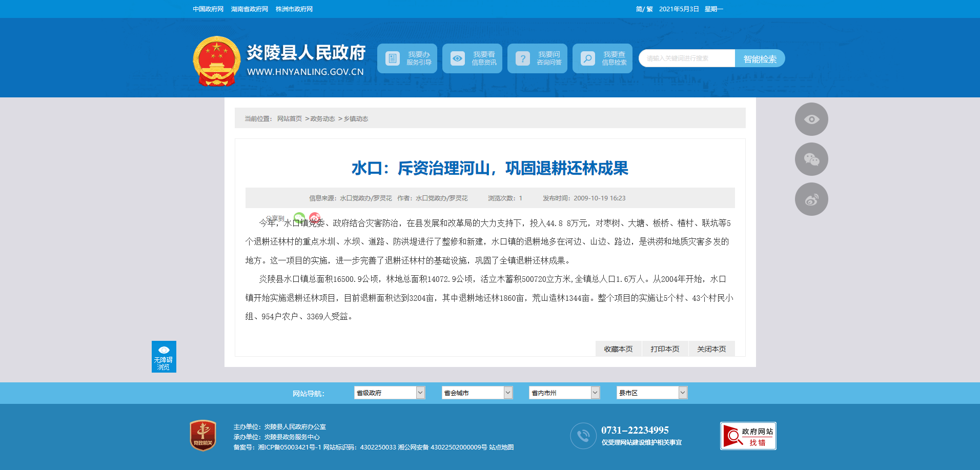Open the 我要查 information search section
The width and height of the screenshot is (980, 470).
click(602, 58)
